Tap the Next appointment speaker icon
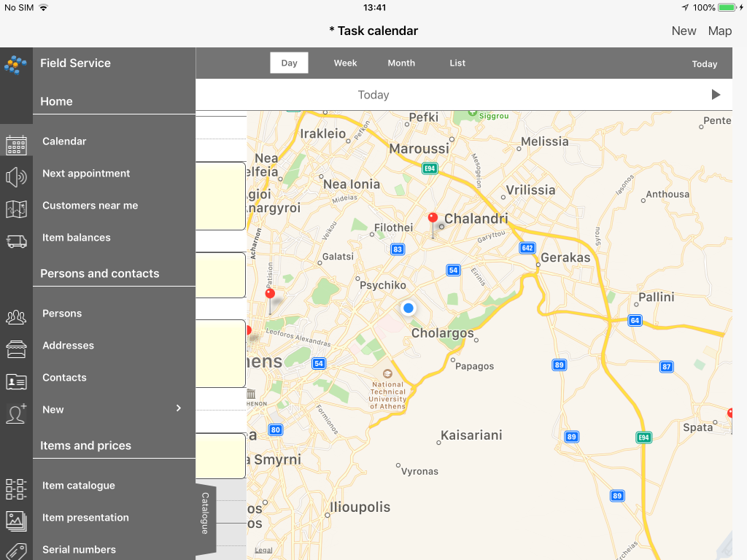Image resolution: width=747 pixels, height=560 pixels. tap(16, 177)
